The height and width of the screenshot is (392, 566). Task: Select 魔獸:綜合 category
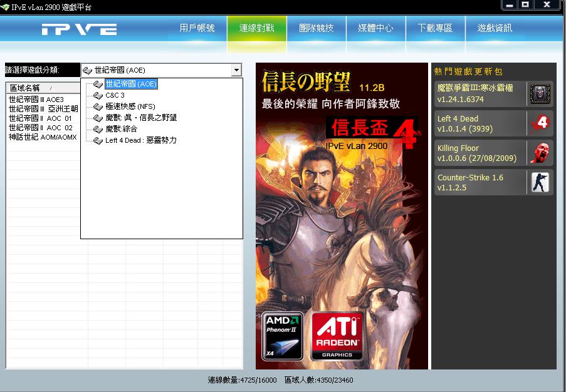122,129
